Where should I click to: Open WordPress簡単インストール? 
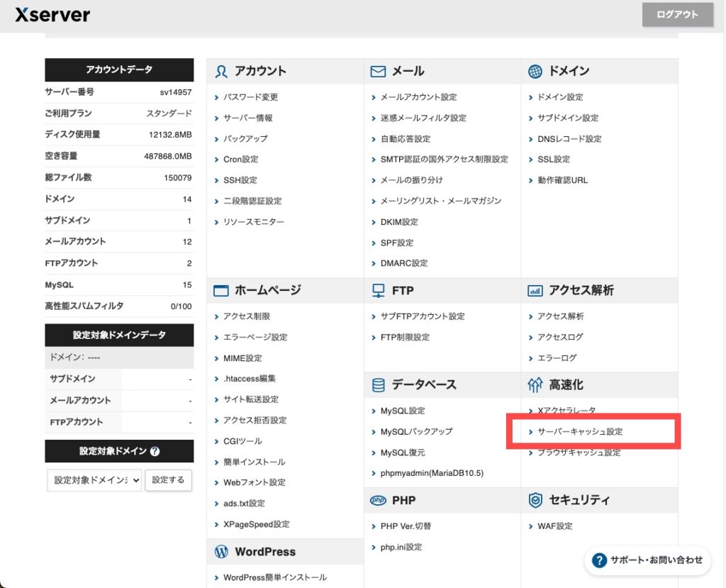coord(275,577)
